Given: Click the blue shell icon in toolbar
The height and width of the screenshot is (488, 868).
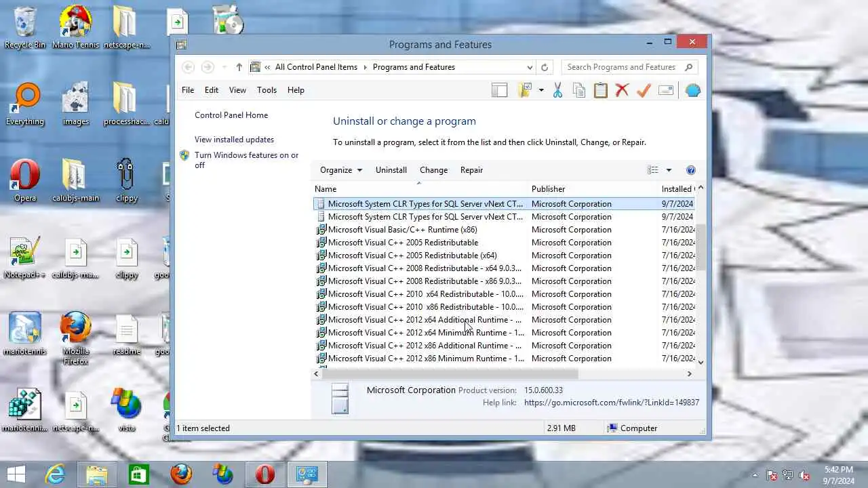Looking at the screenshot, I should coord(692,90).
